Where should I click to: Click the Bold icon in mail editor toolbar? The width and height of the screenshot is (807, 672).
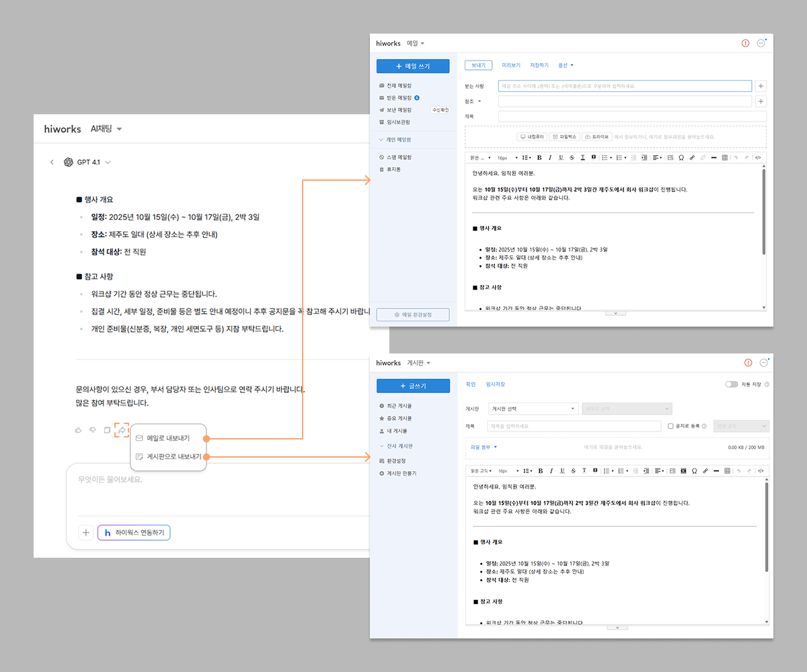tap(539, 157)
